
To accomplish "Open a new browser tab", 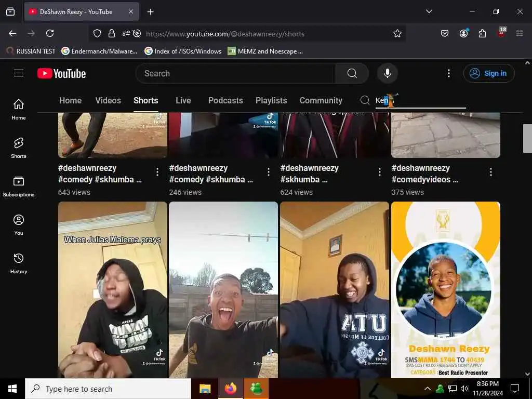I will tap(150, 12).
